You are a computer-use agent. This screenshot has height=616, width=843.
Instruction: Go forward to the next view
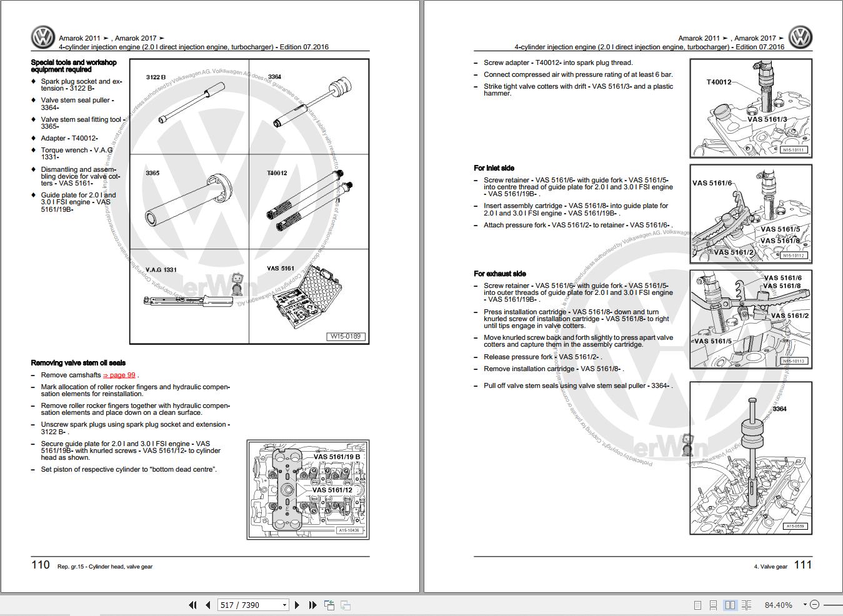(x=345, y=605)
